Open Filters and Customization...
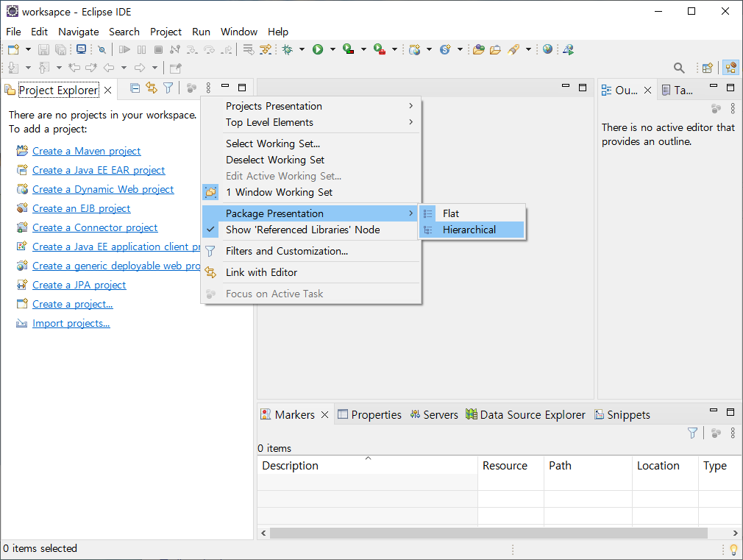The width and height of the screenshot is (743, 560). point(311,252)
